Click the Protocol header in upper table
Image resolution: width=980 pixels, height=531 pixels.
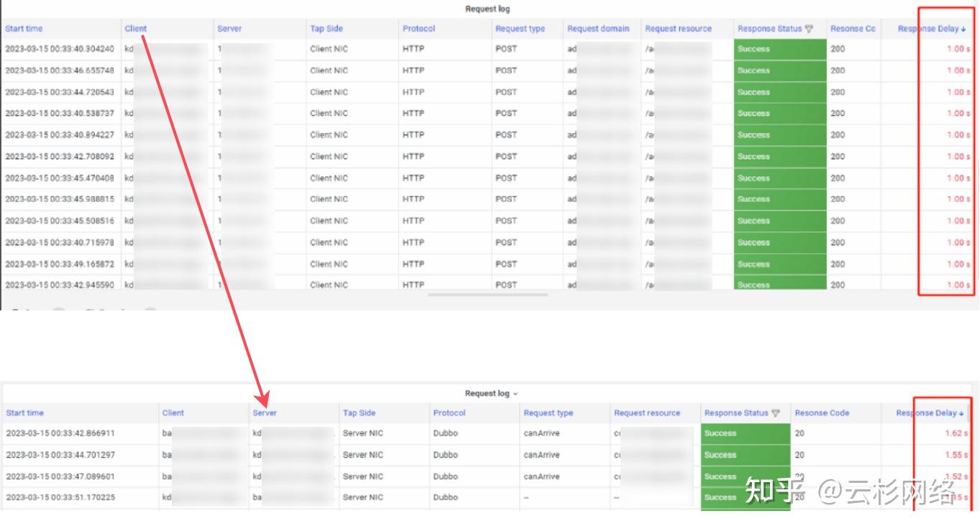pyautogui.click(x=418, y=29)
